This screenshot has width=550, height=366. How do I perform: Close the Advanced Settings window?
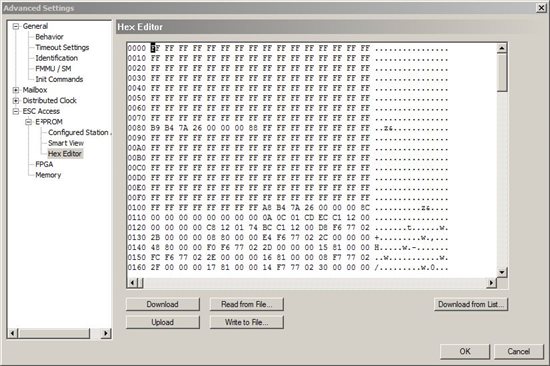(541, 8)
